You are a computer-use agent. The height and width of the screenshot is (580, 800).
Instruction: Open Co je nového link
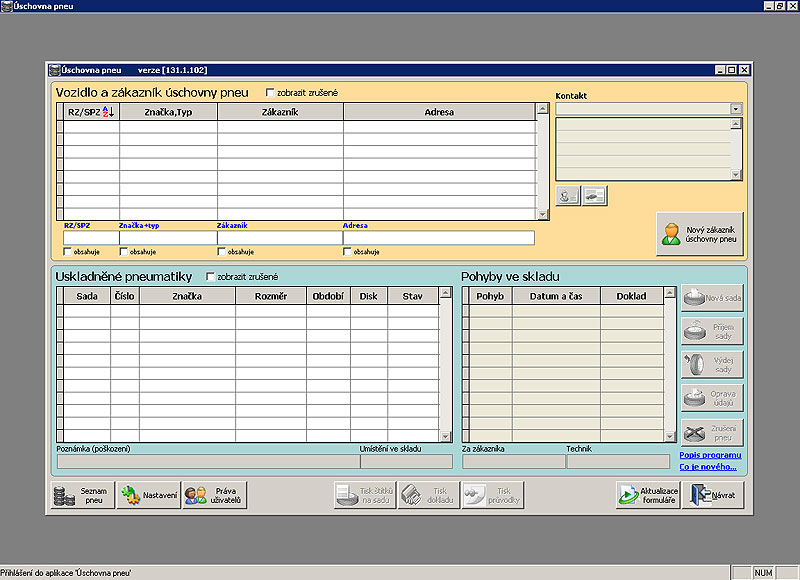click(708, 467)
